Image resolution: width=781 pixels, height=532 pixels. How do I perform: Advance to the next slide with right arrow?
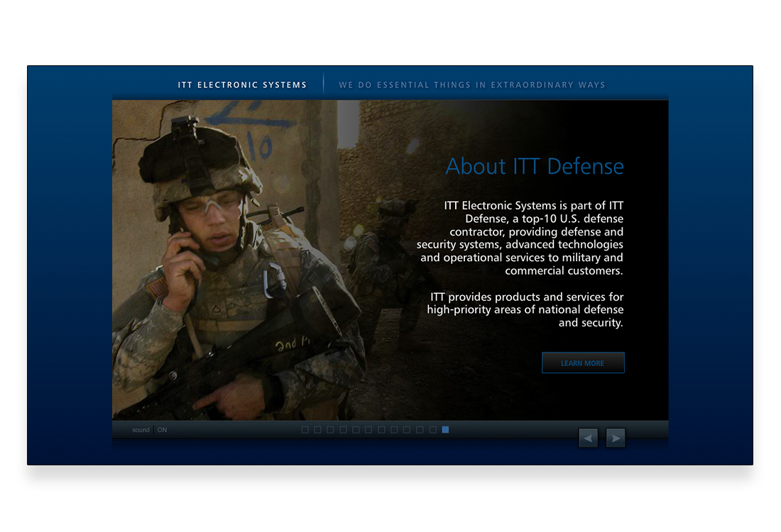click(616, 438)
